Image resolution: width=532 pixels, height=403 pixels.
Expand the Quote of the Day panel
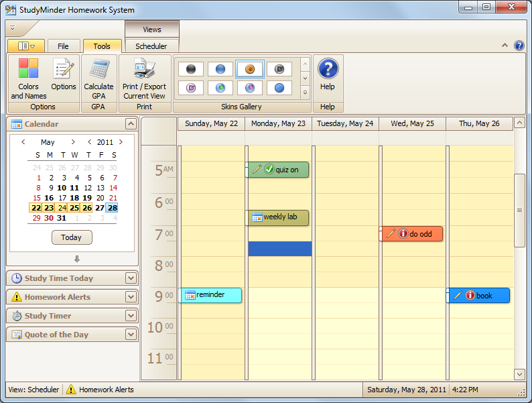coord(131,335)
